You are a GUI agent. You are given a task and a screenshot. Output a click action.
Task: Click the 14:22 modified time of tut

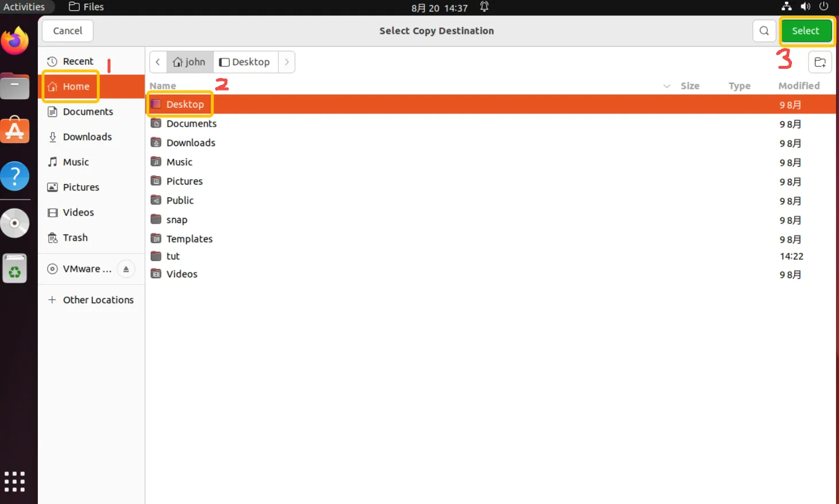point(791,256)
